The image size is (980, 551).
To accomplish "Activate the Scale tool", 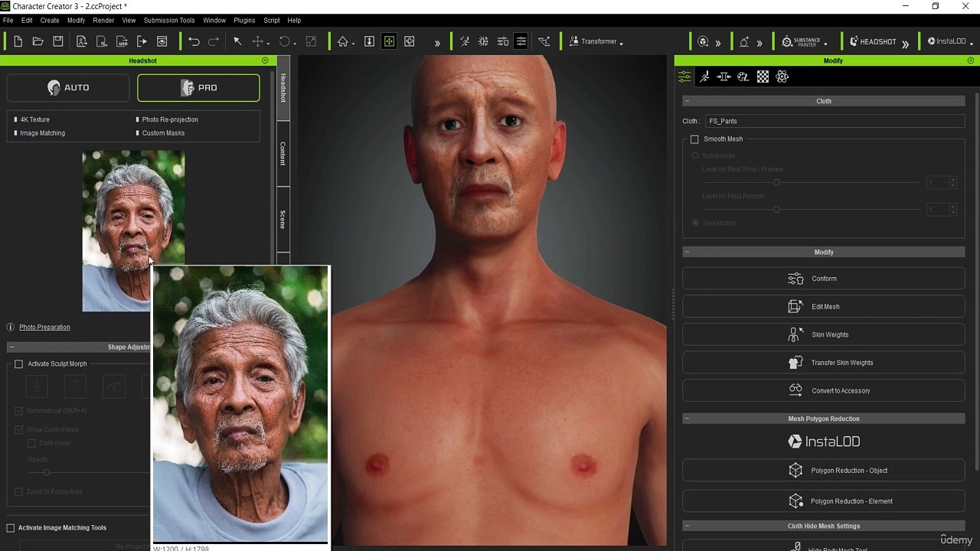I will point(311,41).
